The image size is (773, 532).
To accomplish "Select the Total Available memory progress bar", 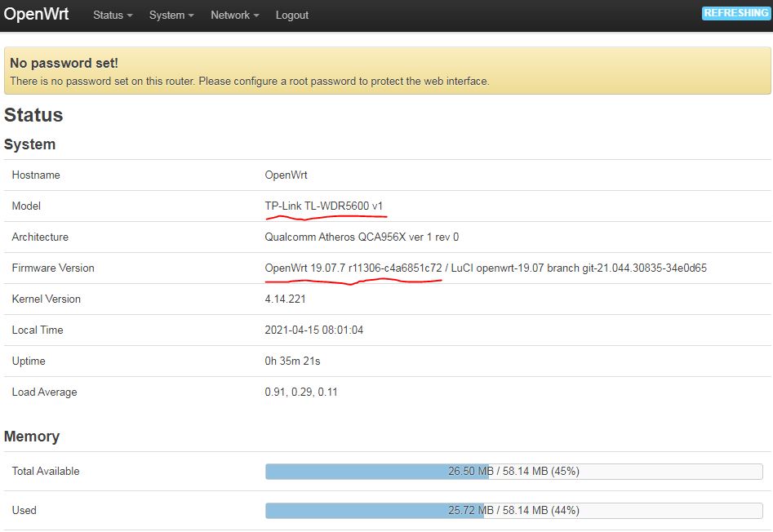I will point(513,472).
